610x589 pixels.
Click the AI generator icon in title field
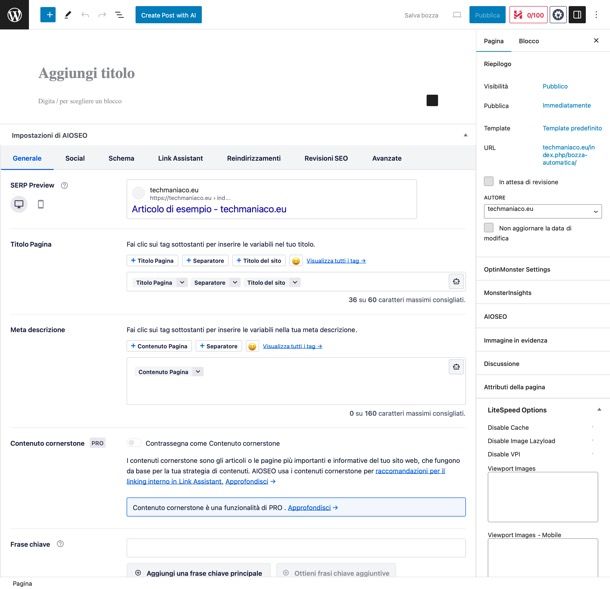[456, 281]
